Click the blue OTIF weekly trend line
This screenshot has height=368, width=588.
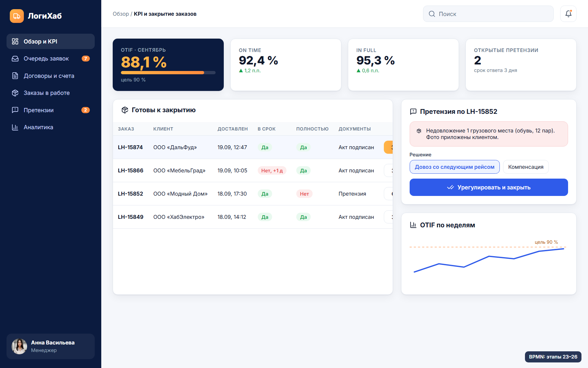click(x=489, y=256)
